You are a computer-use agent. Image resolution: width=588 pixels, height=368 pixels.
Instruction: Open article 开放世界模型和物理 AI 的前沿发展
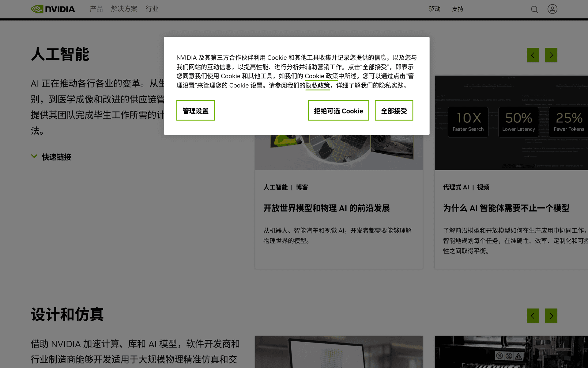pos(326,208)
